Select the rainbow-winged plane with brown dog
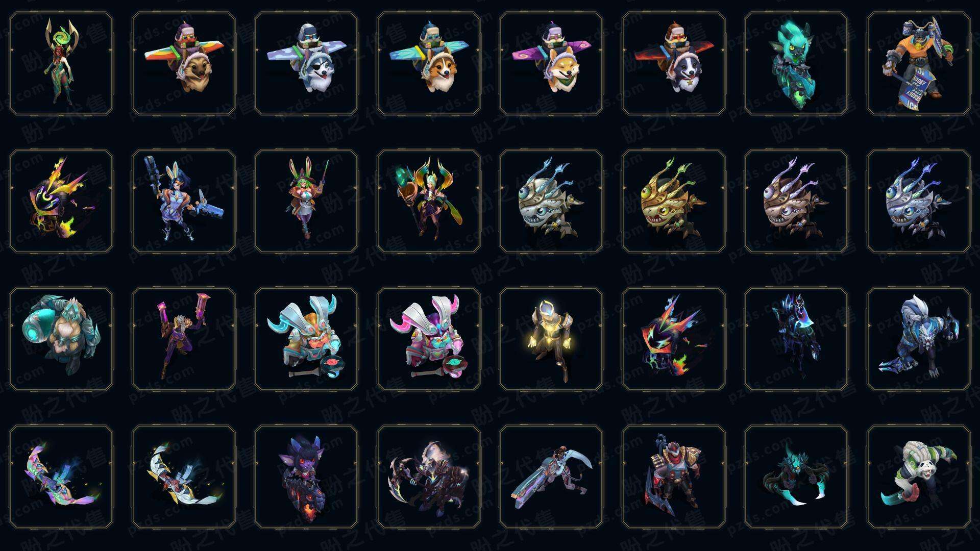The image size is (980, 551). 184,63
